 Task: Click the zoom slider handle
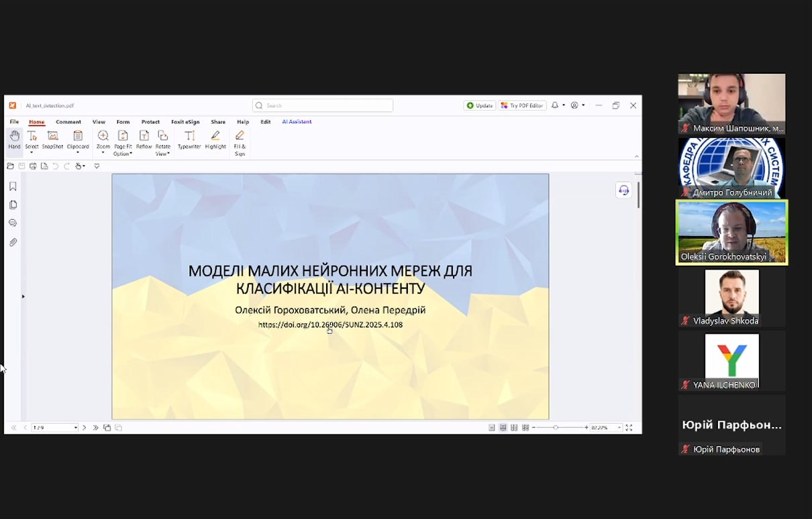pos(555,428)
